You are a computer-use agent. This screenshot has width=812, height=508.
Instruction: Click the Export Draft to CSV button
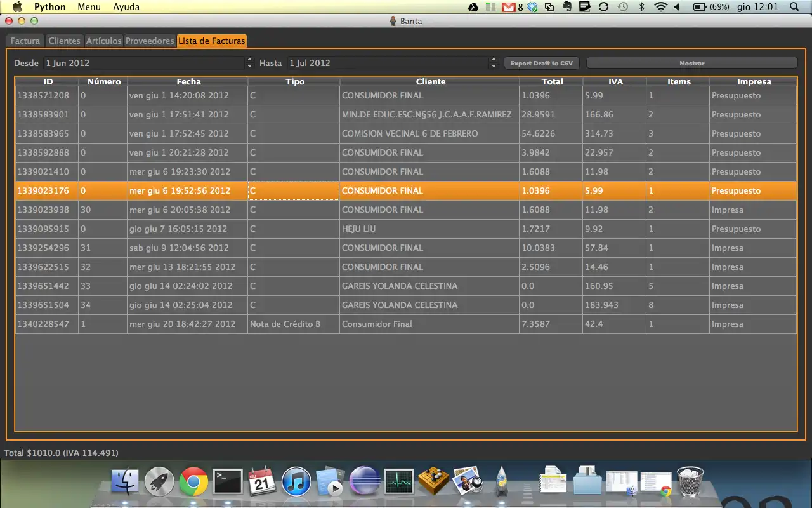coord(542,63)
